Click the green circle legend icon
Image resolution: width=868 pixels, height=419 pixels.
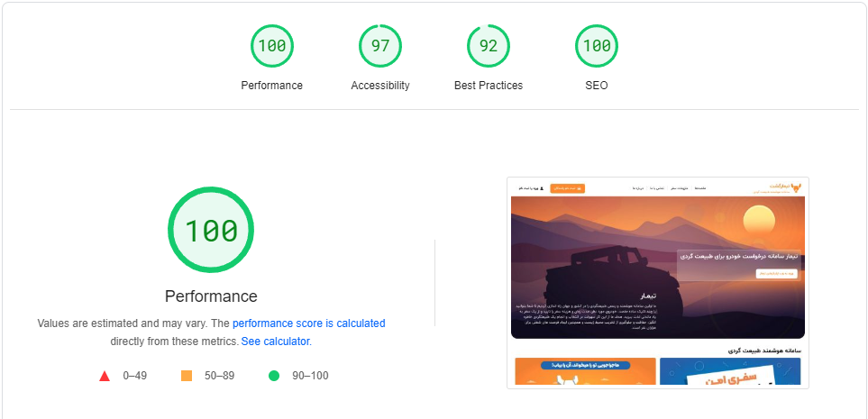[x=274, y=376]
